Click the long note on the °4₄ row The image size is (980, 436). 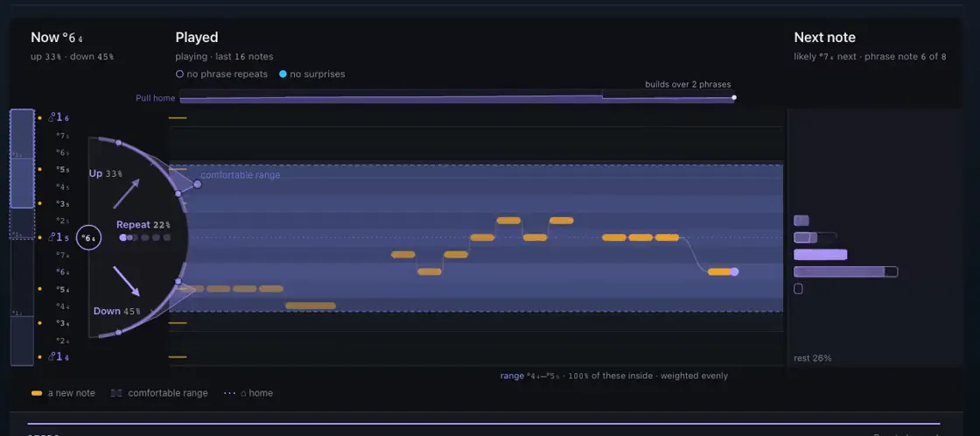coord(311,306)
